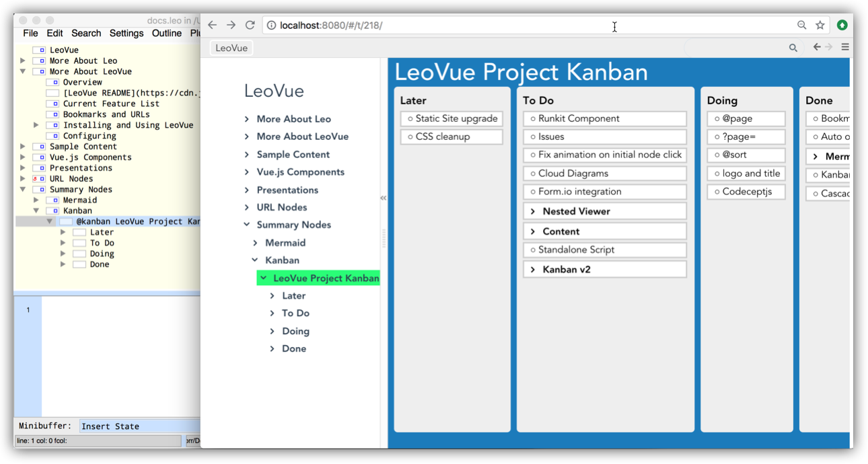Expand More About LeoVue in the LeoVue sidebar
Screen dimensions: 868x464
[247, 137]
